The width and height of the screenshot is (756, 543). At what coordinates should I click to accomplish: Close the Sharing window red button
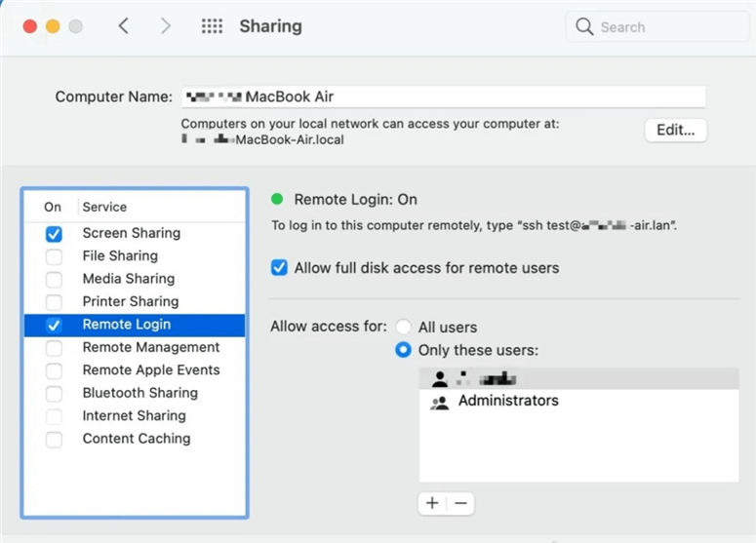click(30, 26)
